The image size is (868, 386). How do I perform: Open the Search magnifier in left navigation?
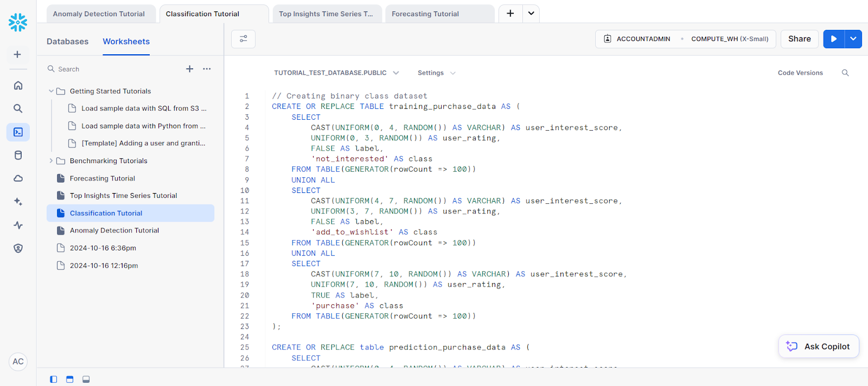(x=18, y=108)
